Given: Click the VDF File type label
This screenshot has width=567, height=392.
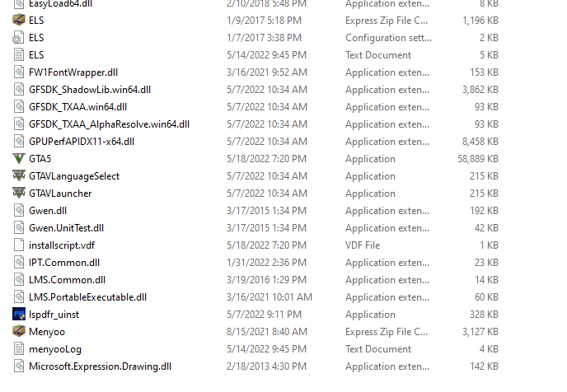Looking at the screenshot, I should click(363, 245).
